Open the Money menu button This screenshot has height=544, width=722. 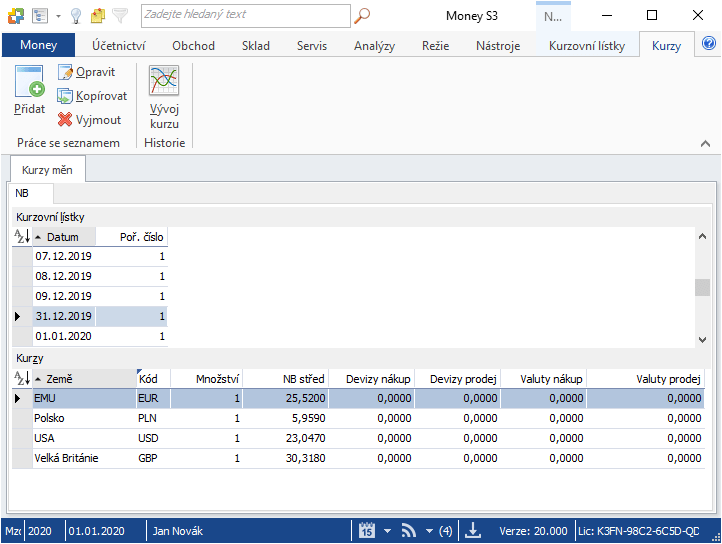(38, 46)
